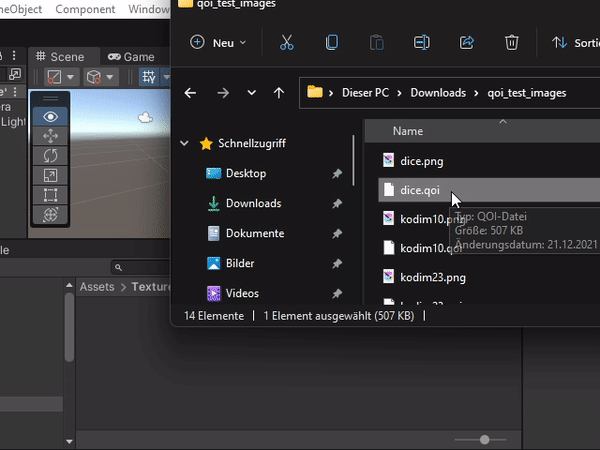Click the folder icon in the address bar

pyautogui.click(x=315, y=92)
